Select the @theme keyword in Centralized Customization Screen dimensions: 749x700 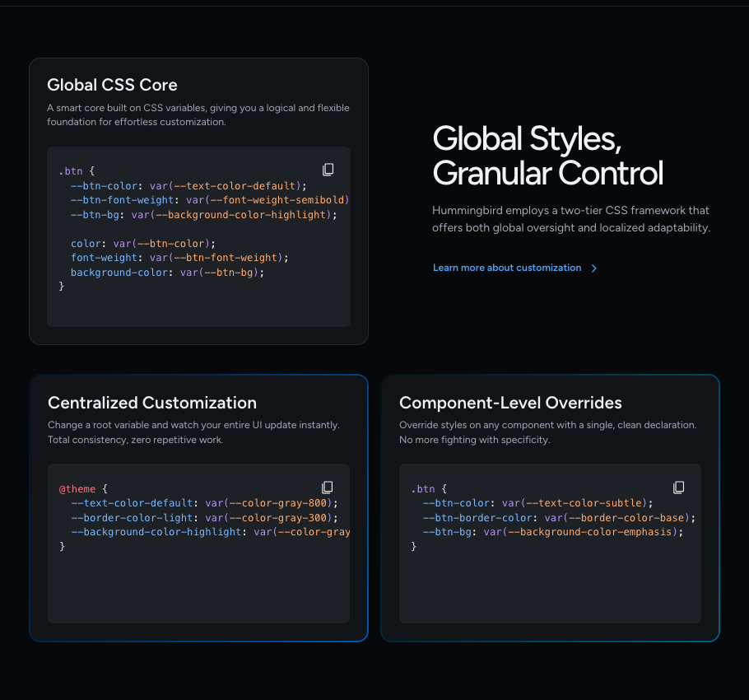click(x=77, y=488)
